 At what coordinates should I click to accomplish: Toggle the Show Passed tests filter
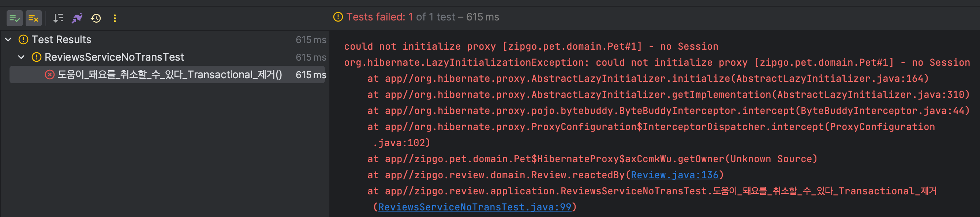pos(15,18)
